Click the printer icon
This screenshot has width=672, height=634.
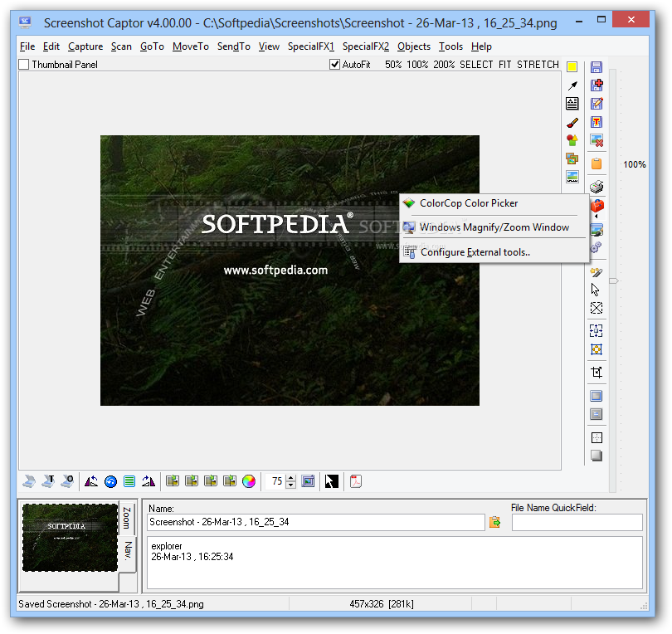coord(597,187)
